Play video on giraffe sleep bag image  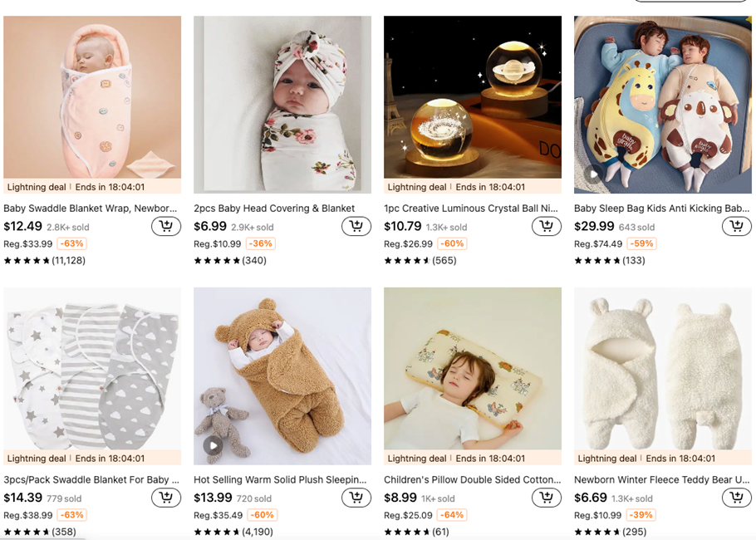tap(593, 174)
